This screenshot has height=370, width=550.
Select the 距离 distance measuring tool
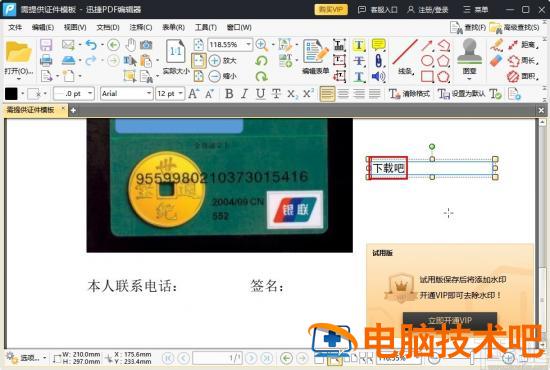coord(522,45)
